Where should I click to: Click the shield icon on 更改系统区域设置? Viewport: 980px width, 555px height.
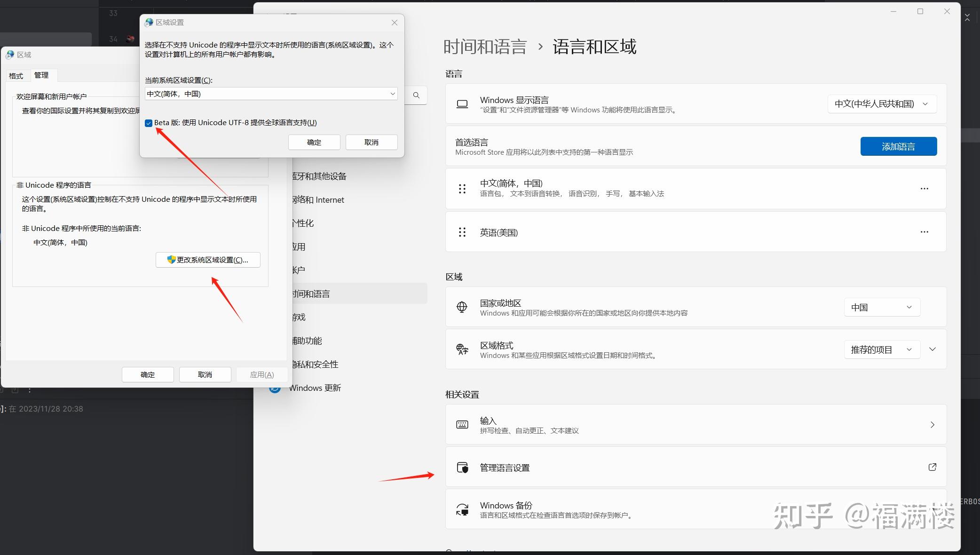tap(172, 260)
